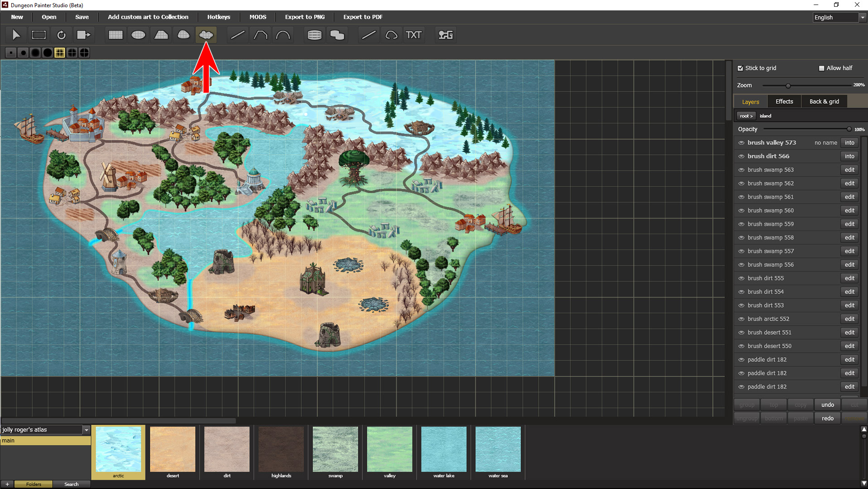Choose the thin line draw tool
Viewport: 868px width, 489px height.
(369, 35)
